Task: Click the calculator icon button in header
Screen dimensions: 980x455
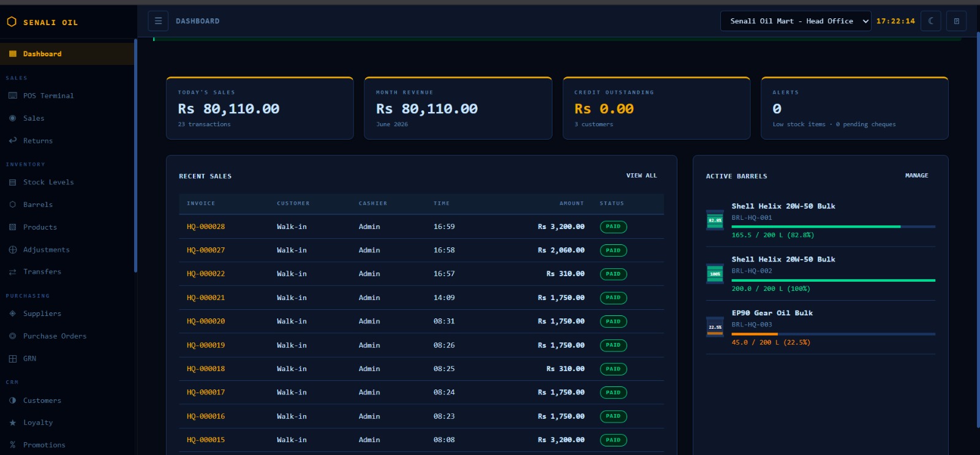Action: pos(957,21)
